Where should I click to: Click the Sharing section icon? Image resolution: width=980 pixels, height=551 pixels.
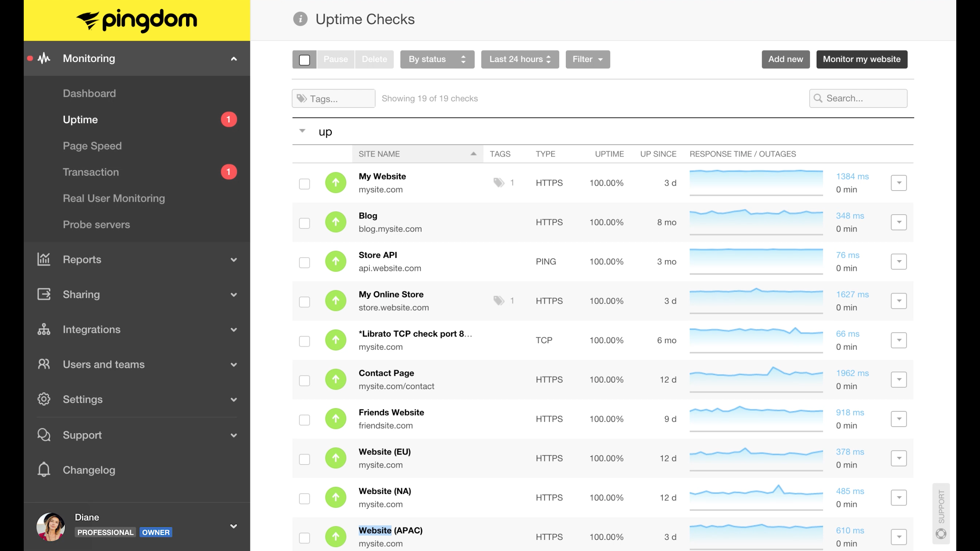click(44, 294)
